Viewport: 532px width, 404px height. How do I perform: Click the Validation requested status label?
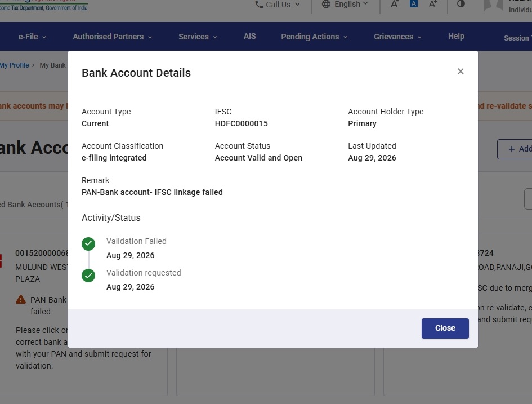click(144, 273)
